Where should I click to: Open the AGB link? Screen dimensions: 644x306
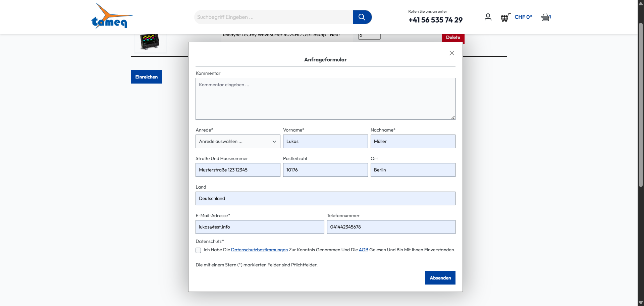point(363,250)
